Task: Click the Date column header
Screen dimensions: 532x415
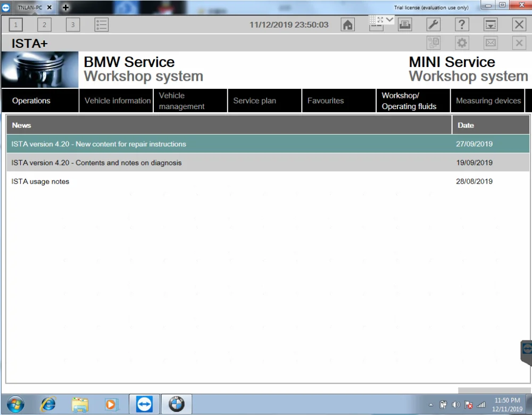Action: (x=491, y=125)
